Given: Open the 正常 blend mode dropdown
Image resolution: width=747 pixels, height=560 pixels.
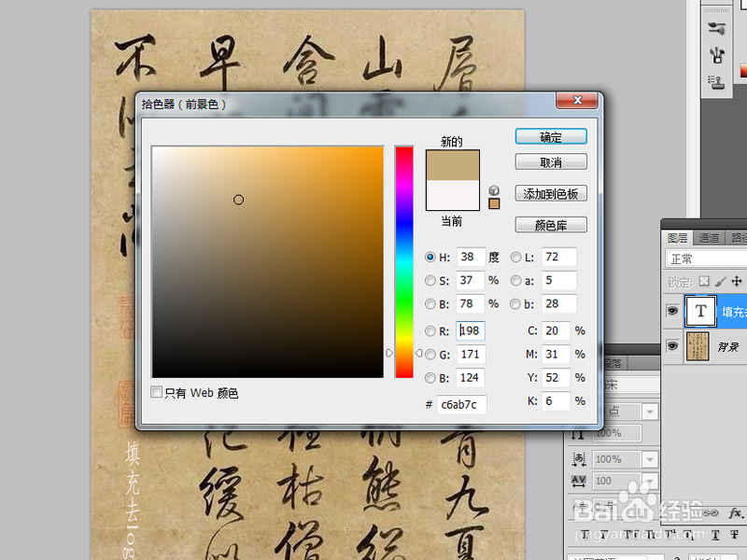Looking at the screenshot, I should (x=706, y=259).
